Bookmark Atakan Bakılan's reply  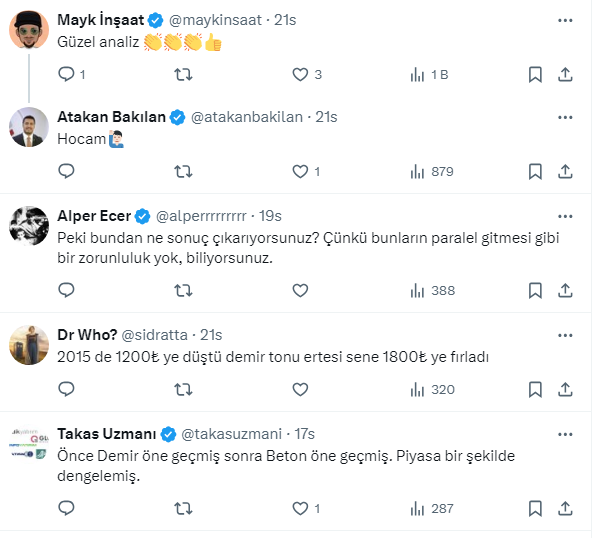(535, 171)
